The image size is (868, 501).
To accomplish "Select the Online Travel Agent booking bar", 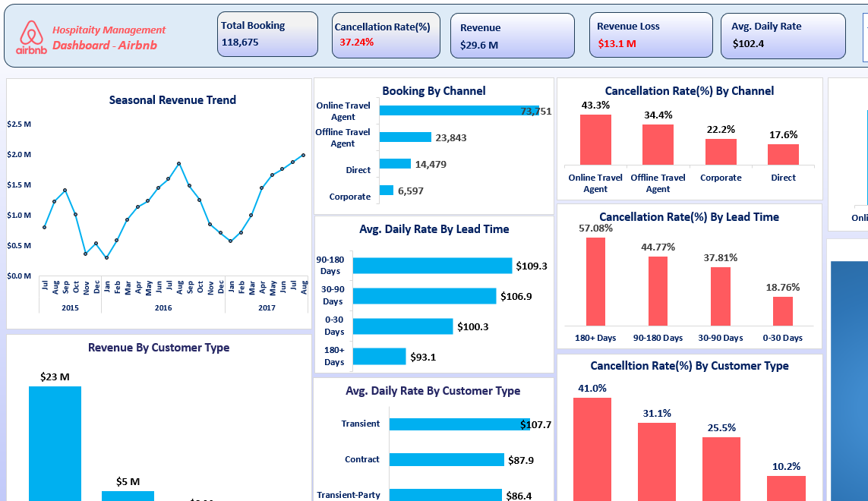I will pos(459,111).
